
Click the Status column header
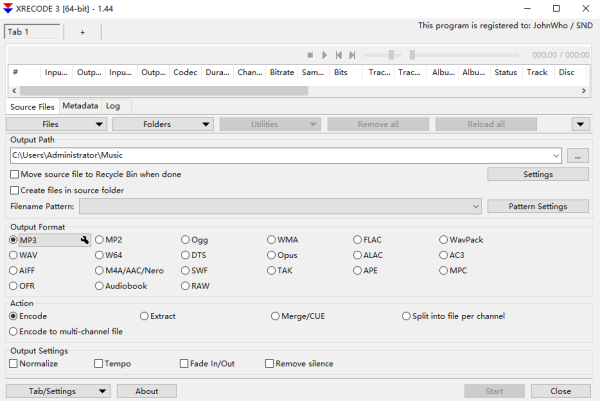pyautogui.click(x=506, y=72)
